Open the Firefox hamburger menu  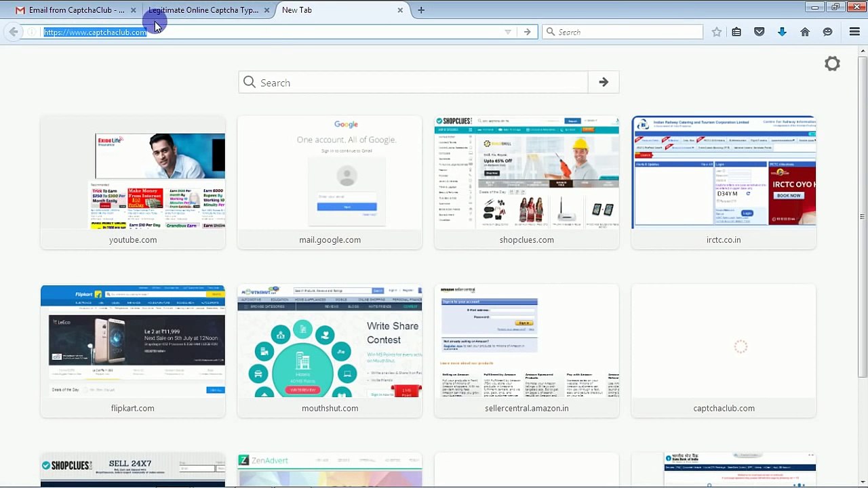click(x=854, y=32)
